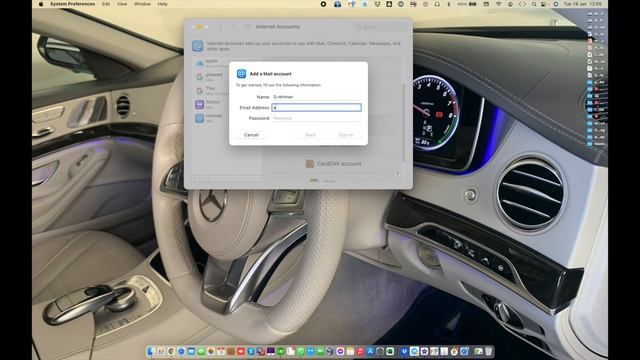Image resolution: width=640 pixels, height=360 pixels.
Task: Click the Cancel button in the dialog
Action: pyautogui.click(x=251, y=135)
